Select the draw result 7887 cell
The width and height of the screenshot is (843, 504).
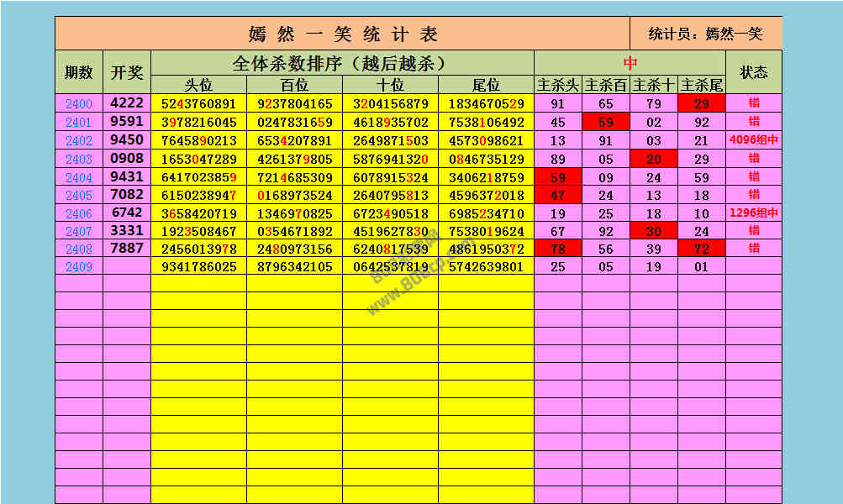[127, 249]
